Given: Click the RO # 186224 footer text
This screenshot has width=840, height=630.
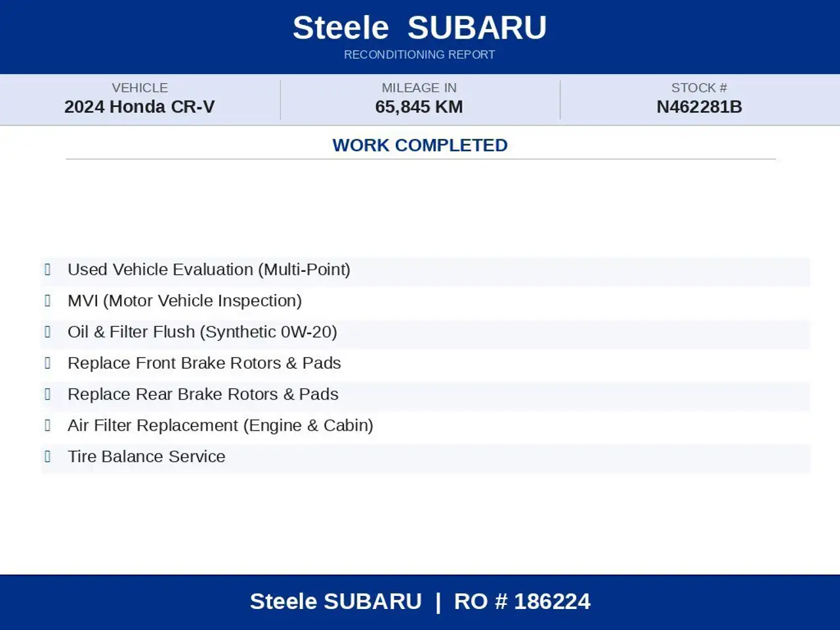Looking at the screenshot, I should click(x=522, y=601).
